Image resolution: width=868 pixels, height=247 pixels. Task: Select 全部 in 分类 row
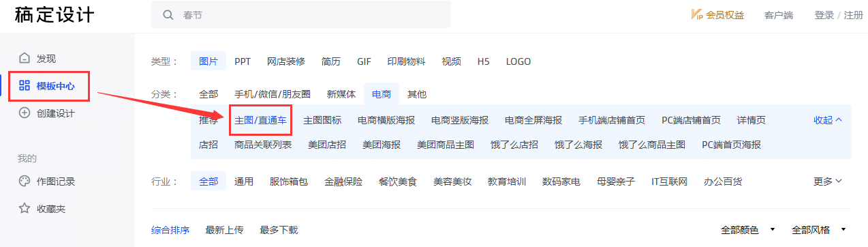tap(208, 94)
